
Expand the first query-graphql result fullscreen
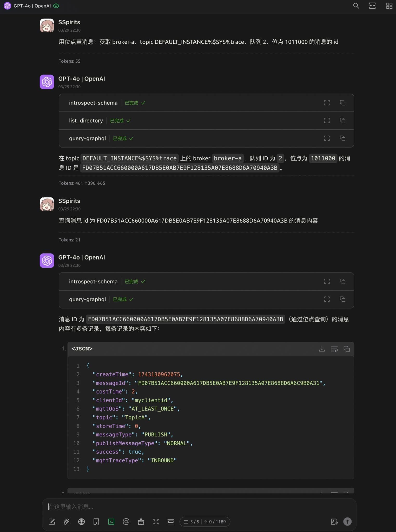[327, 138]
